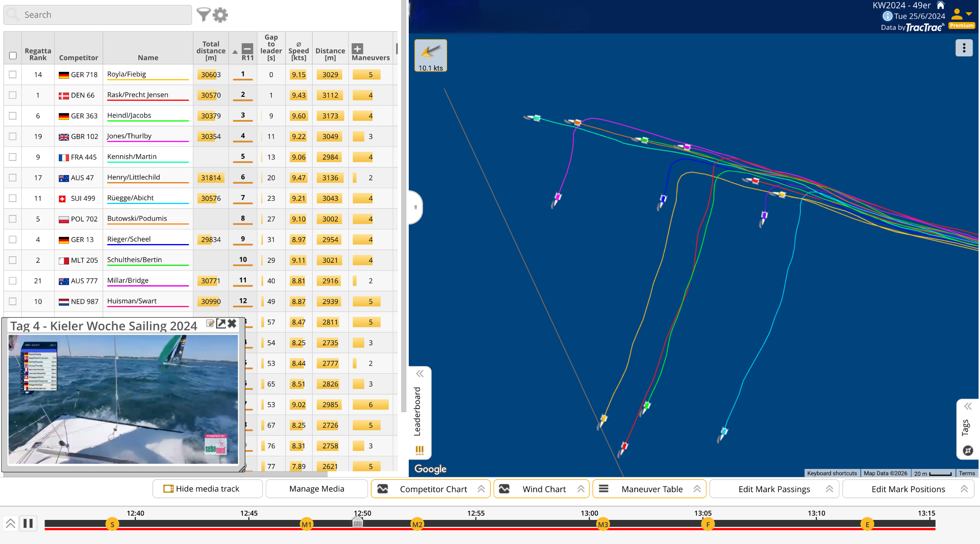
Task: Collapse the R11 race column minus icon
Action: 247,49
